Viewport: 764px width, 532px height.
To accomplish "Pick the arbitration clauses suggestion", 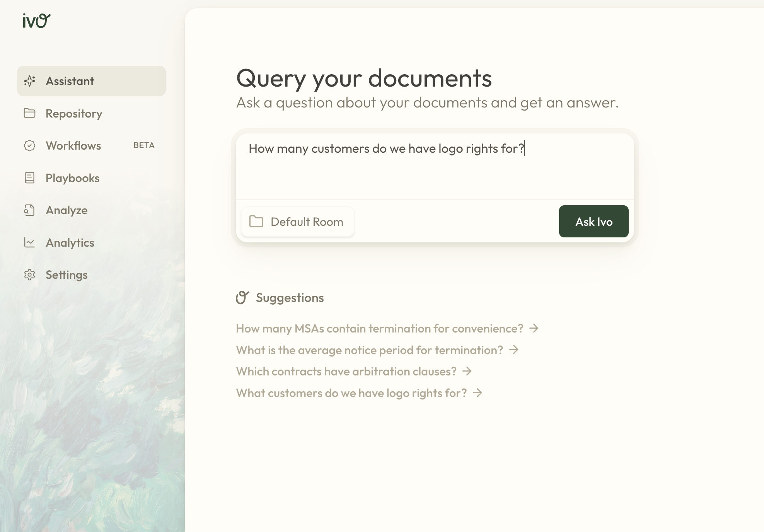I will pos(346,372).
